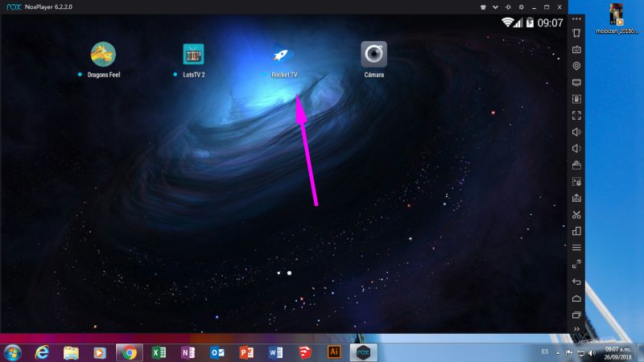This screenshot has width=644, height=362.
Task: Open Excel from the taskbar
Action: pos(159,352)
